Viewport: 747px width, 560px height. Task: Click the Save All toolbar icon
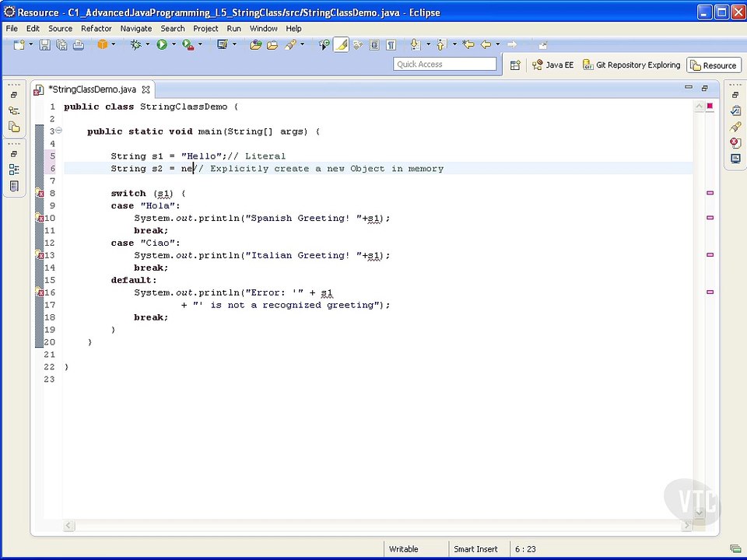point(61,45)
